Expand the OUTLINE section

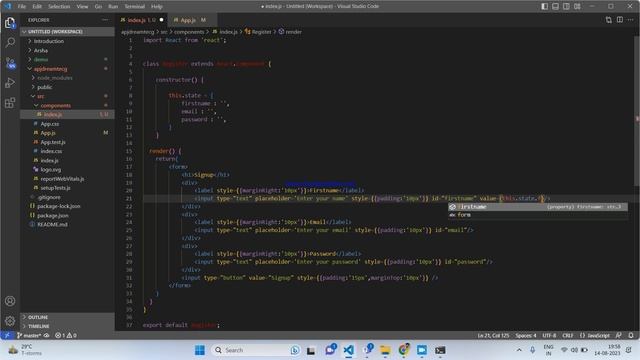67,317
